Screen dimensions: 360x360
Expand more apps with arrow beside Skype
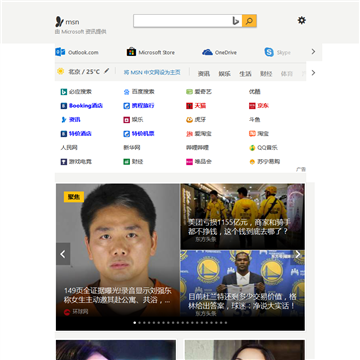tap(313, 52)
